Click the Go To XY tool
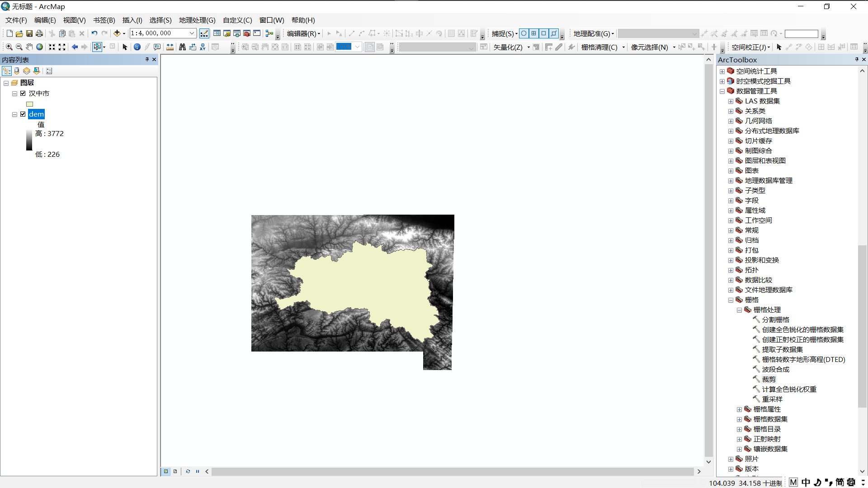 pos(203,47)
